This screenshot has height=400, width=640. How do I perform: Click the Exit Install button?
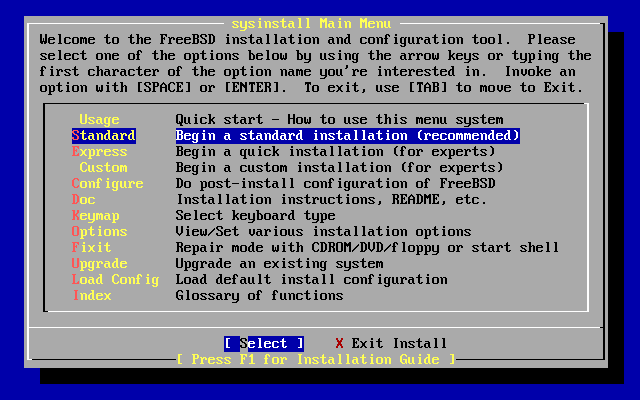[399, 344]
